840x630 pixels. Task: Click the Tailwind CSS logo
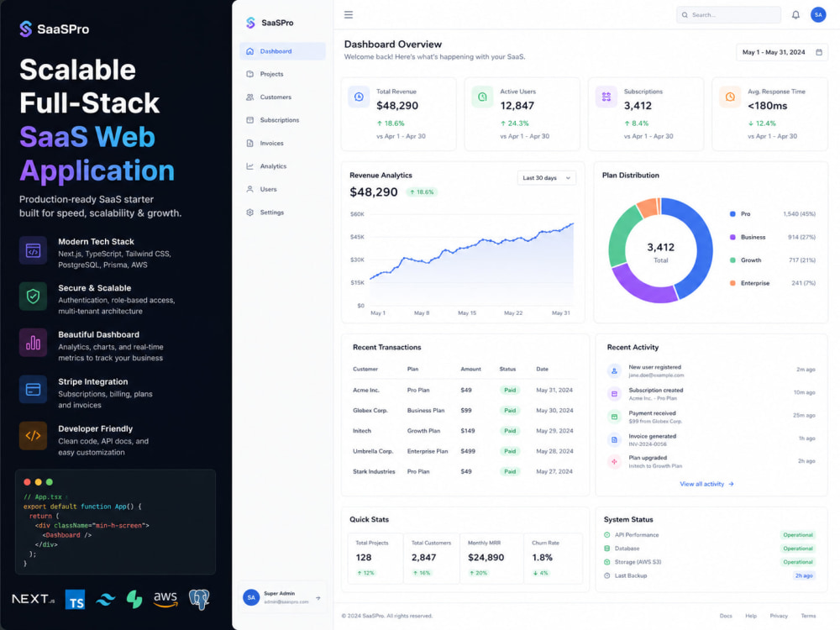(x=106, y=600)
